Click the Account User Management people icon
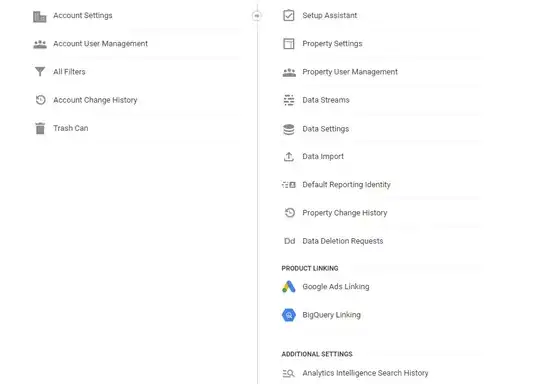 click(40, 44)
